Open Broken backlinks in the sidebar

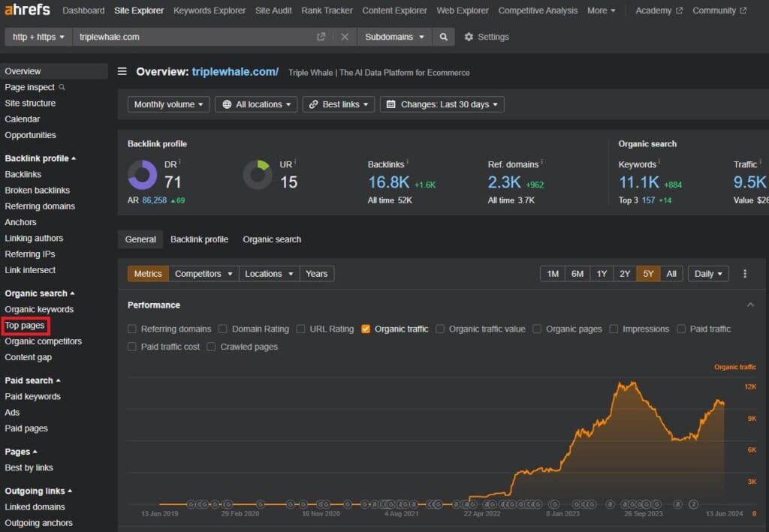coord(38,190)
